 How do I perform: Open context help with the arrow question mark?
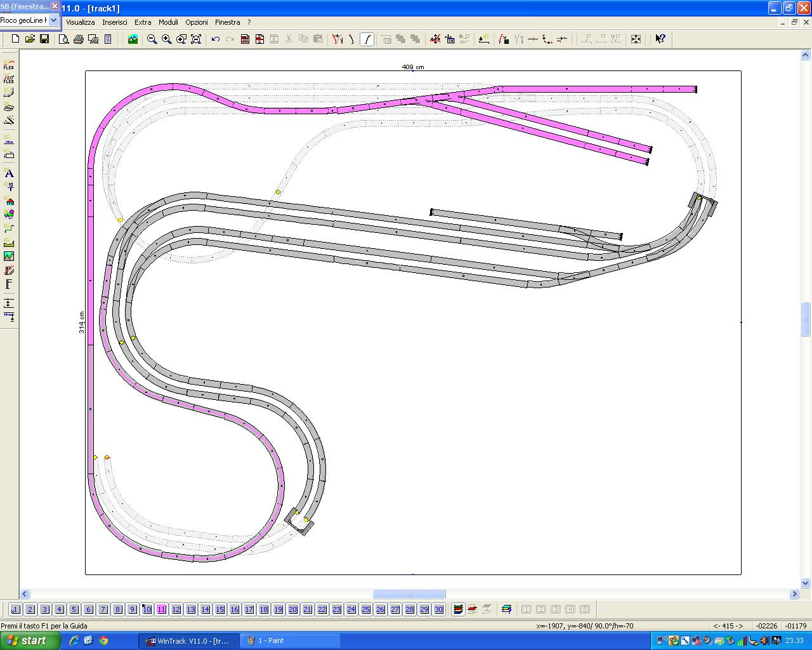[x=660, y=39]
